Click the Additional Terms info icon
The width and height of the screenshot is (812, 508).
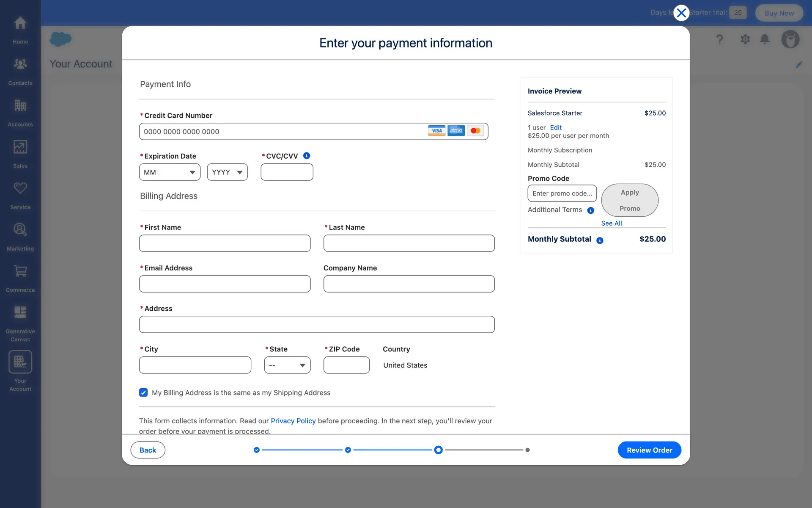[591, 210]
